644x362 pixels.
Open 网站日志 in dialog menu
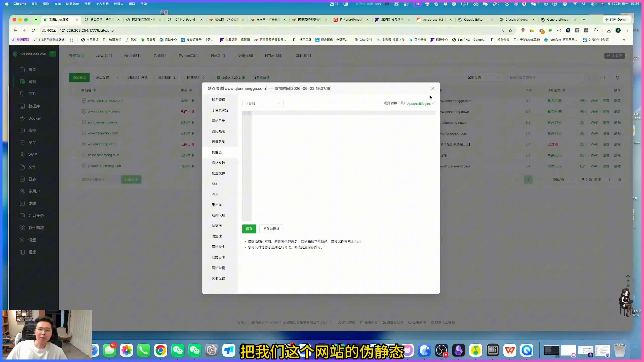[x=218, y=257]
